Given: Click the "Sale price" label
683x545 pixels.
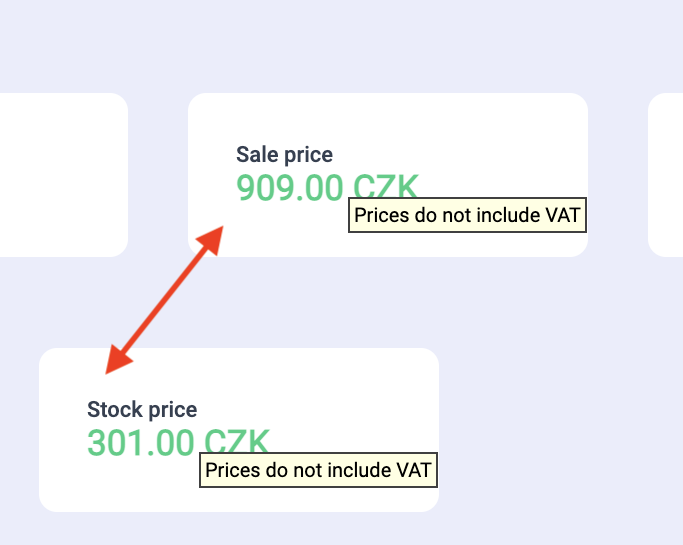Looking at the screenshot, I should [284, 155].
